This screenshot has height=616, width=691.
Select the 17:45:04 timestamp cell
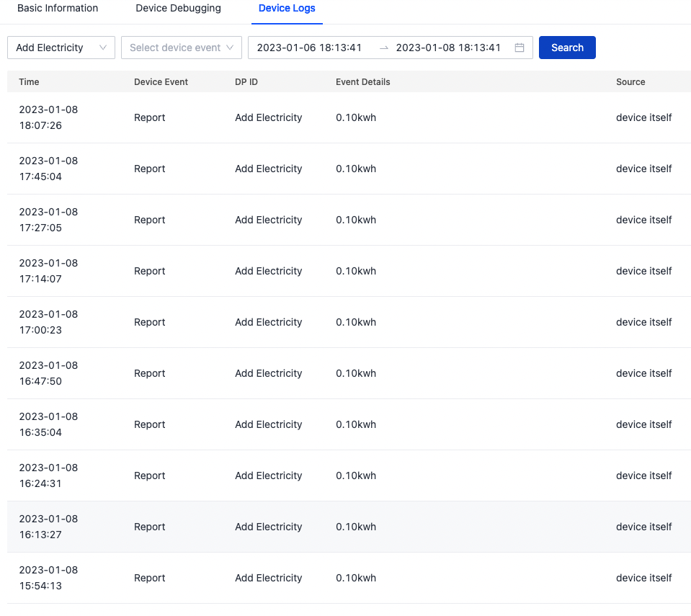tap(48, 169)
